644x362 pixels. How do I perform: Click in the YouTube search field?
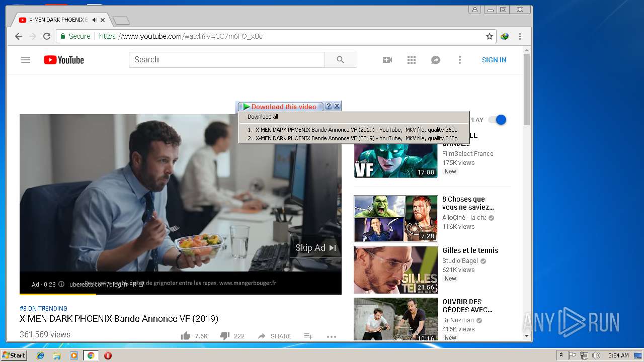[x=227, y=60]
